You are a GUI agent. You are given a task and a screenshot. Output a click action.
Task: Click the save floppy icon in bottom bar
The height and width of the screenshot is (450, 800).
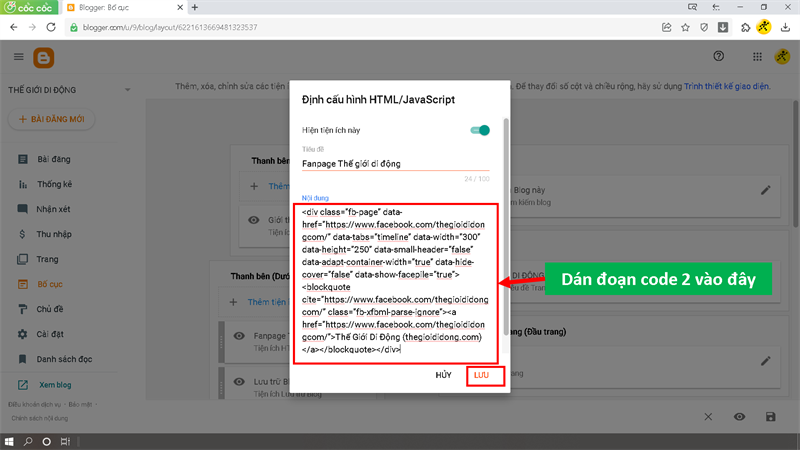(770, 417)
